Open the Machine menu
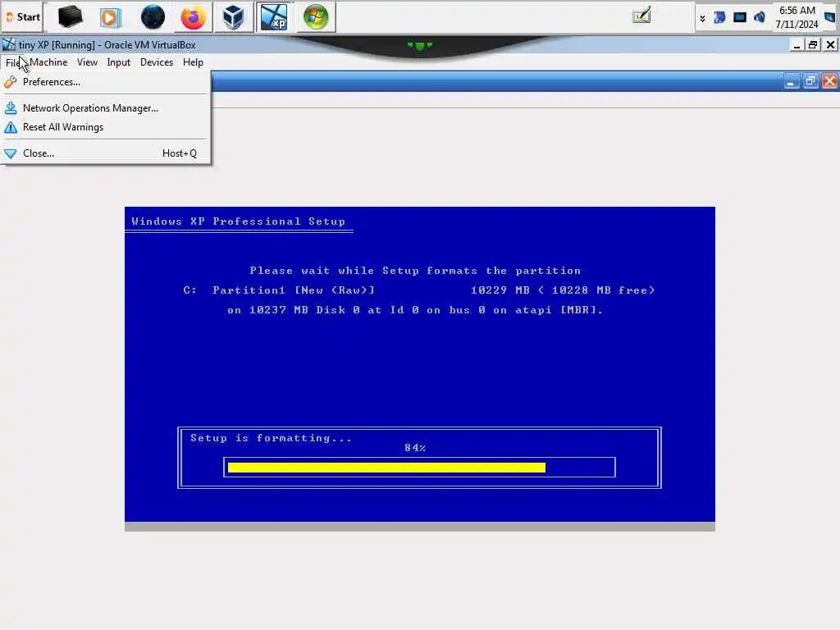This screenshot has width=840, height=630. pos(48,62)
